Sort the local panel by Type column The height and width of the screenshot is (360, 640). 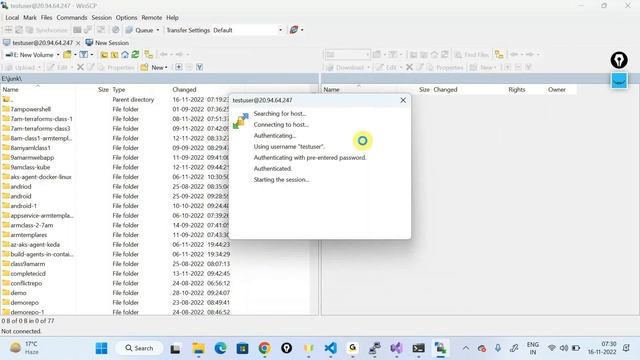pos(119,89)
